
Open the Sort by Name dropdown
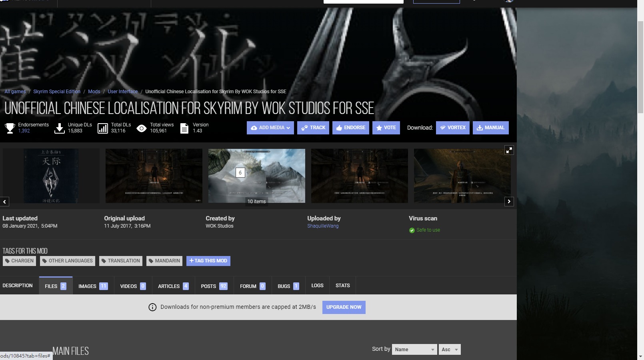point(414,349)
